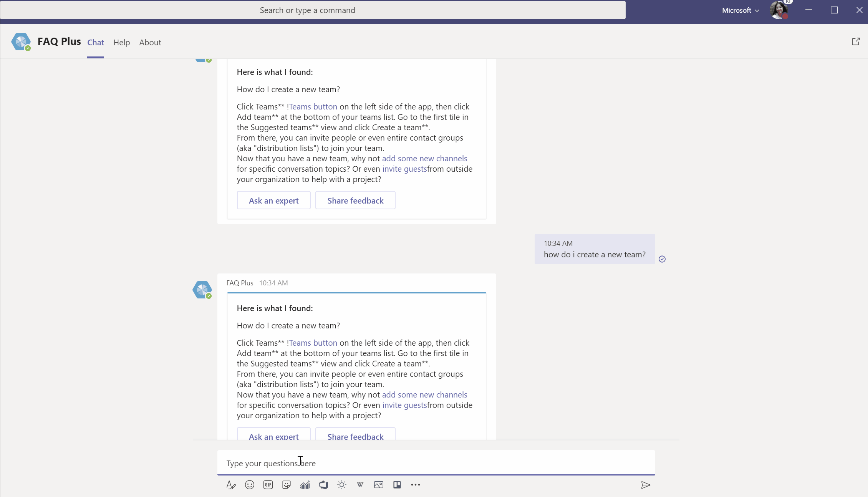The image size is (868, 497).
Task: Click Share feedback button lower
Action: 355,436
